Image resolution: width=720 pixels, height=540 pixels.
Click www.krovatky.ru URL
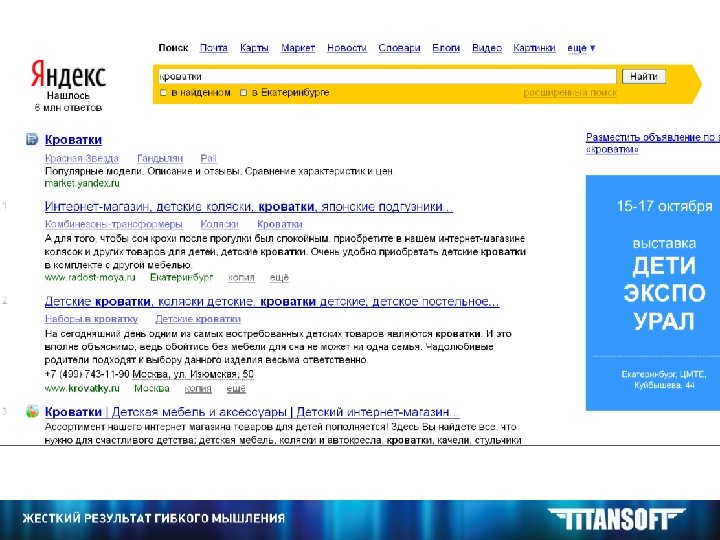[x=82, y=388]
